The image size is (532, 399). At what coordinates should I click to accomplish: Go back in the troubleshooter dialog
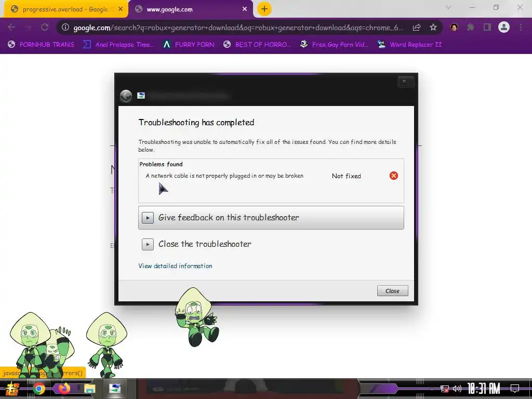tap(126, 96)
